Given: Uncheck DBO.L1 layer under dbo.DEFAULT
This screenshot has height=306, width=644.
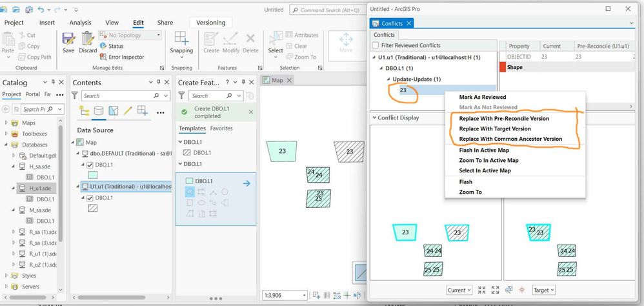Looking at the screenshot, I should point(90,165).
